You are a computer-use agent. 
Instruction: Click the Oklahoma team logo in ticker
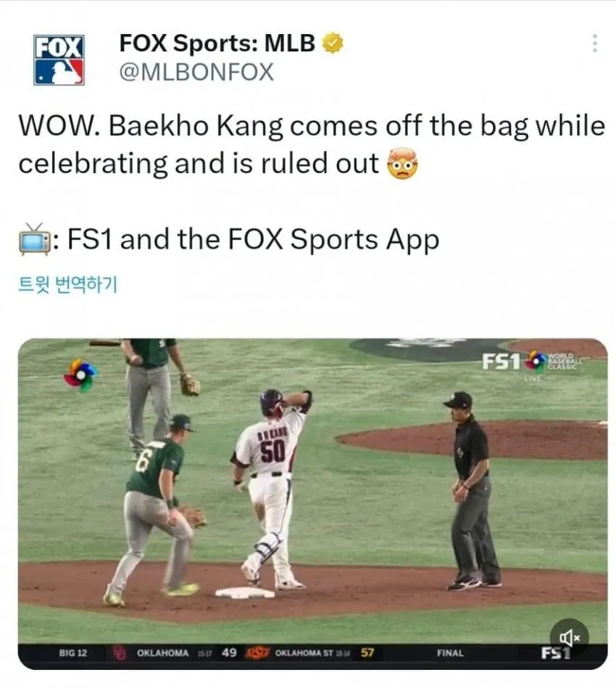(119, 652)
